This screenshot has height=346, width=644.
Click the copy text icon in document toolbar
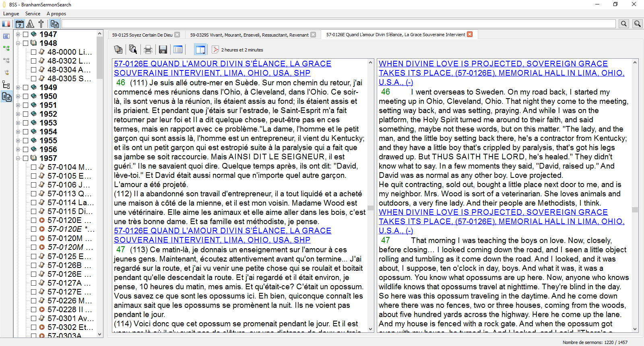118,49
